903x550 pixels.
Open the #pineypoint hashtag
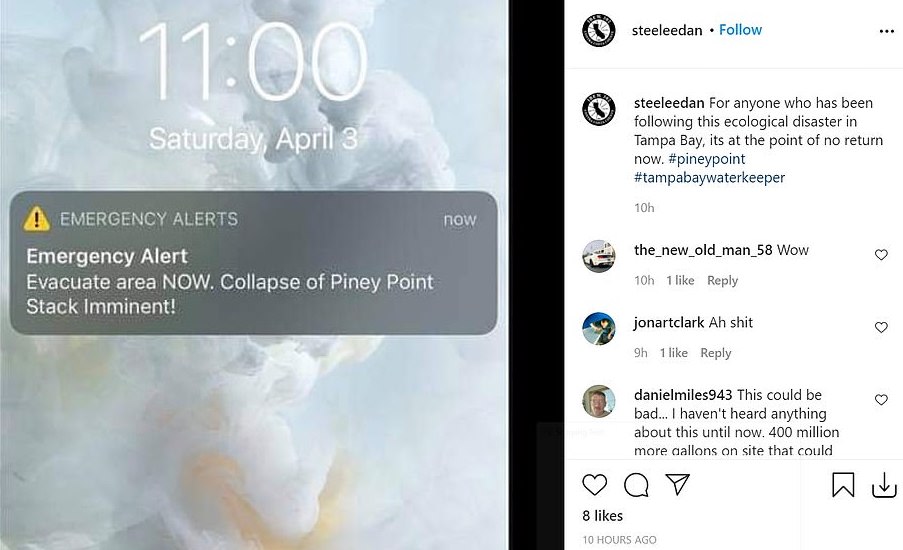point(705,159)
